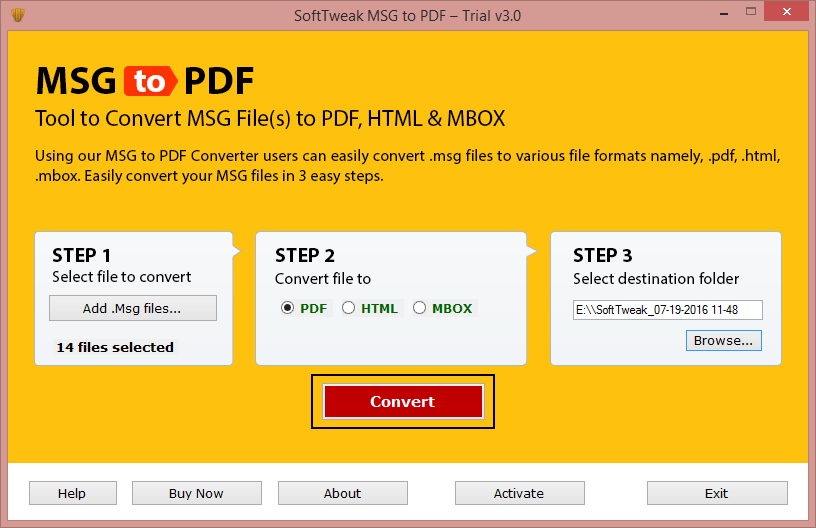Click the 'Tool to Convert MSG File(s)' subtitle

(270, 119)
